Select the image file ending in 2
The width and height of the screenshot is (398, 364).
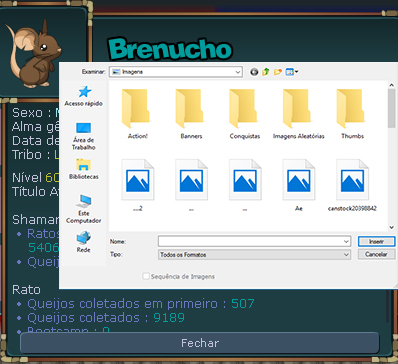coord(137,185)
